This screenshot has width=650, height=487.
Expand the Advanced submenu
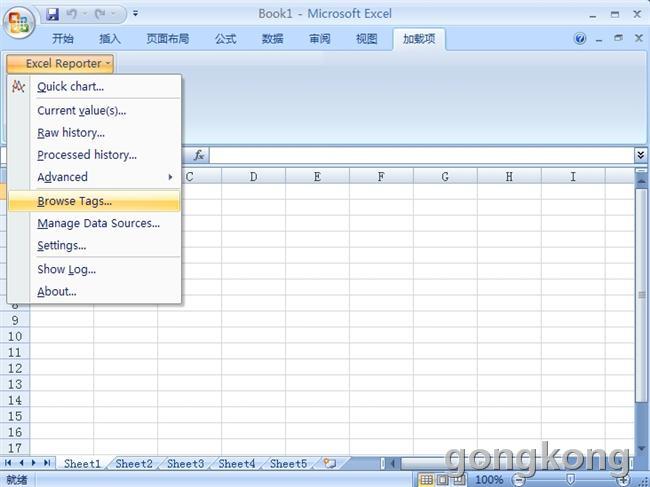pyautogui.click(x=95, y=177)
